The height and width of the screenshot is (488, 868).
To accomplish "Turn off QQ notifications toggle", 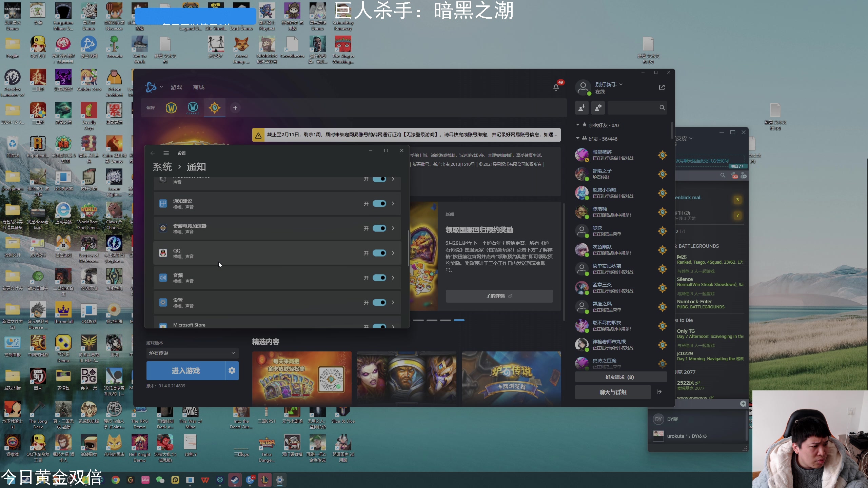I will point(379,253).
